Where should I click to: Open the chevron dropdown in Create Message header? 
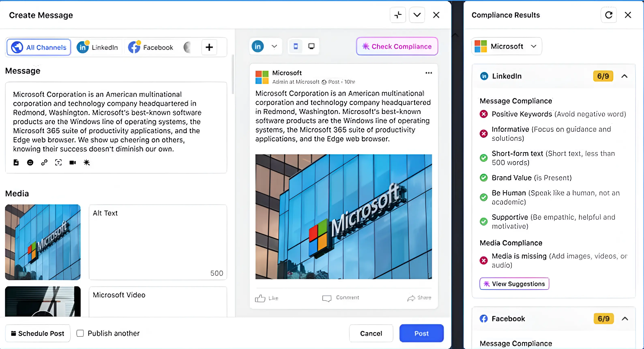(x=417, y=15)
